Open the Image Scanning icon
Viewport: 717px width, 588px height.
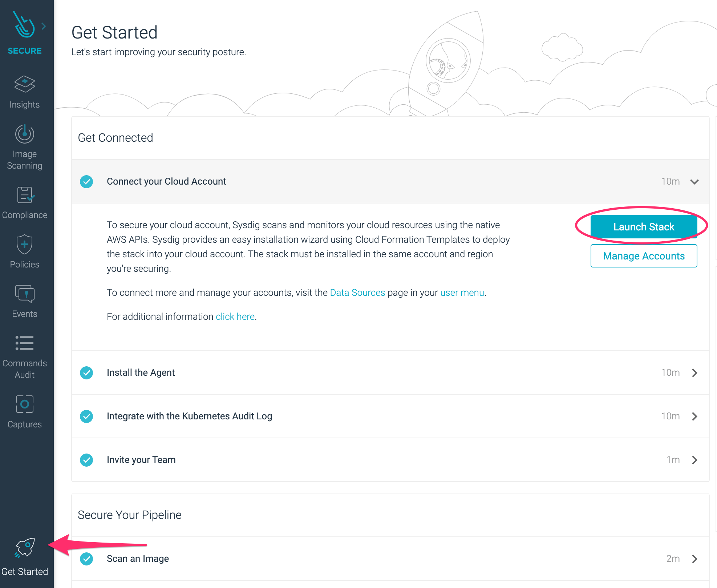[25, 134]
